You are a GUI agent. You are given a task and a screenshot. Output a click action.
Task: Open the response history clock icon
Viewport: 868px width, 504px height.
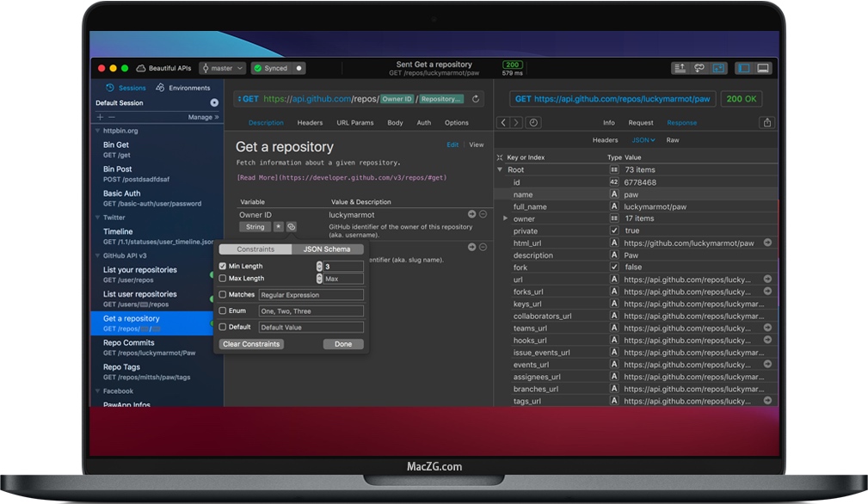point(533,123)
